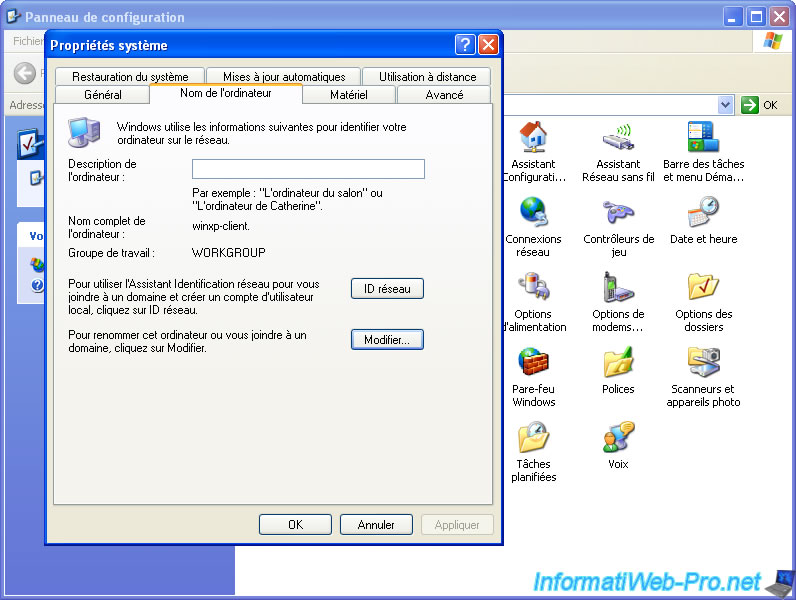
Task: Open Options d'alimentation icon
Action: (533, 286)
